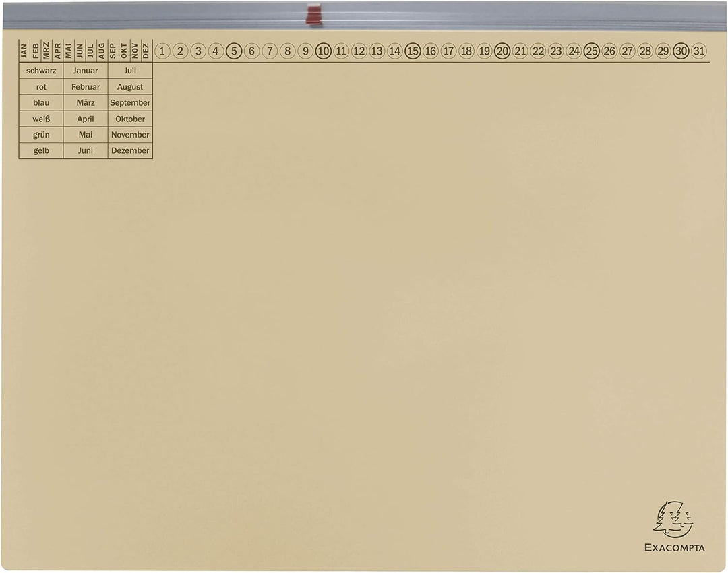Click the 'Januar' table cell
The height and width of the screenshot is (573, 728).
click(x=86, y=71)
